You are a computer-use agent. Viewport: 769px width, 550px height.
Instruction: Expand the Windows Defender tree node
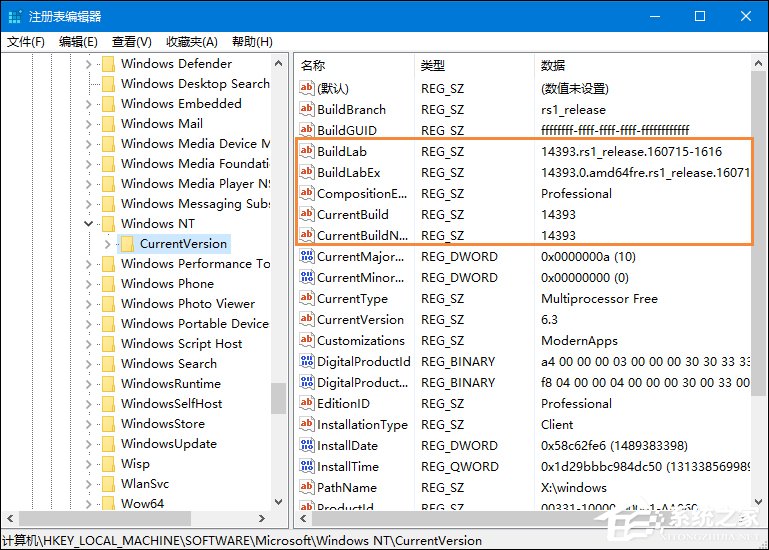(89, 64)
